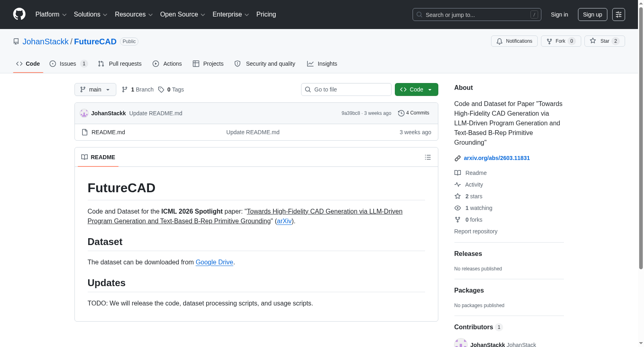Switch to the Actions tab
Screen dimensions: 644x347
point(167,64)
